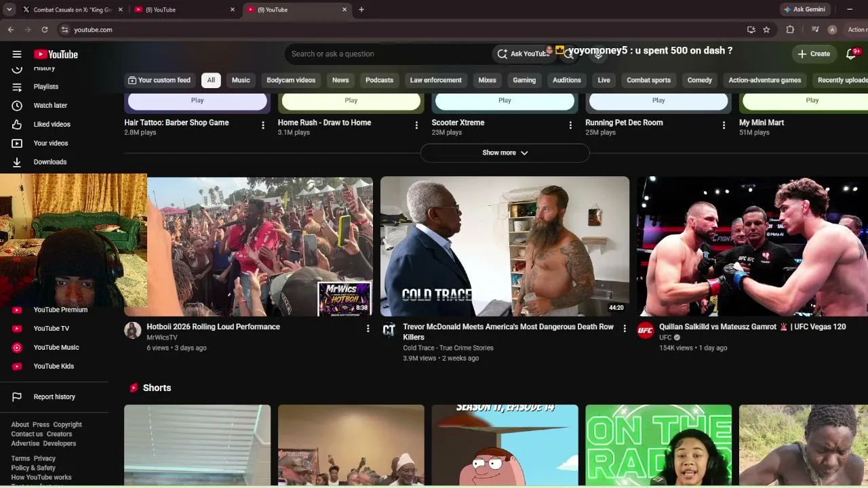Bookmark this page with the star icon
Image resolution: width=868 pixels, height=488 pixels.
point(766,30)
